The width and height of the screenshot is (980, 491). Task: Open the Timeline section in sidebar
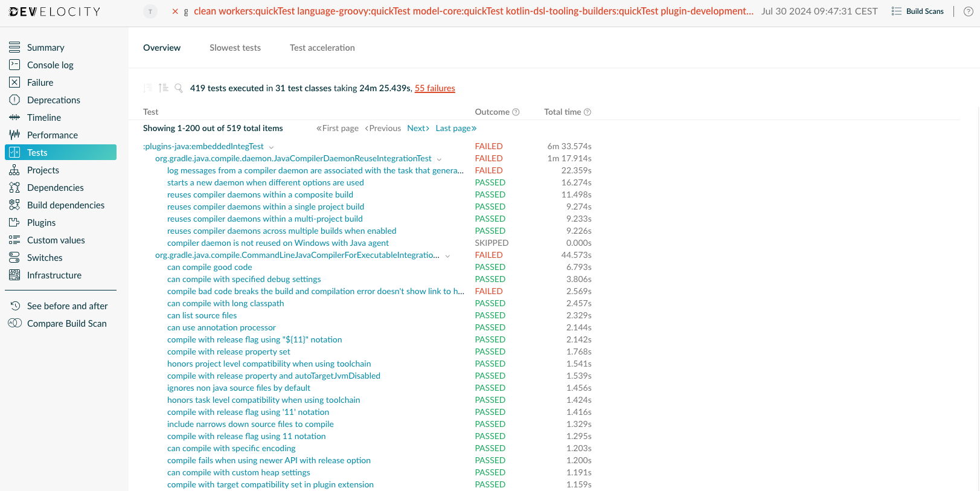tap(44, 118)
